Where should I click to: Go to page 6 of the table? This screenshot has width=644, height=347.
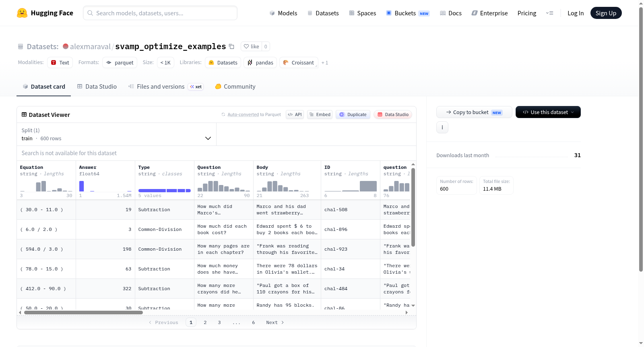pyautogui.click(x=254, y=322)
